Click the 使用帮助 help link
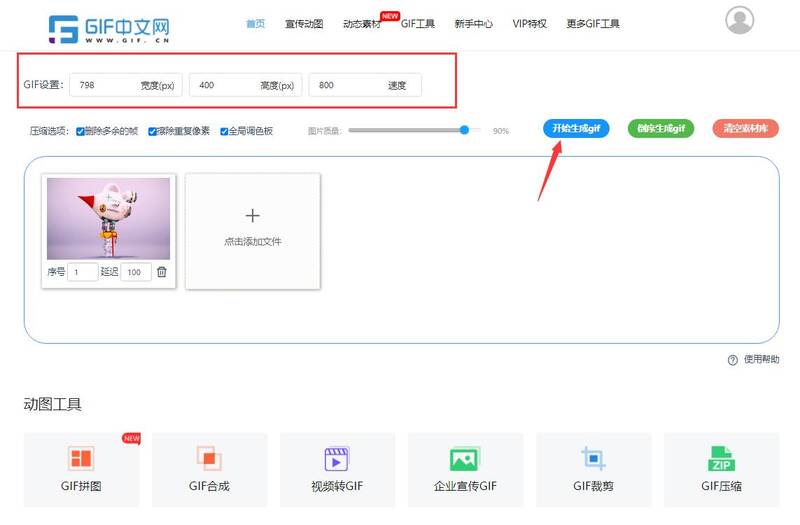The width and height of the screenshot is (800, 525). pyautogui.click(x=754, y=360)
